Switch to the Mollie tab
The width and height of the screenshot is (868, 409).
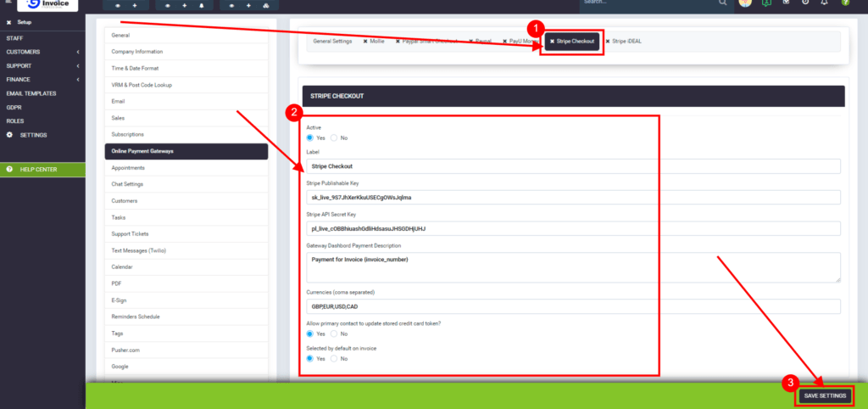[x=373, y=42]
